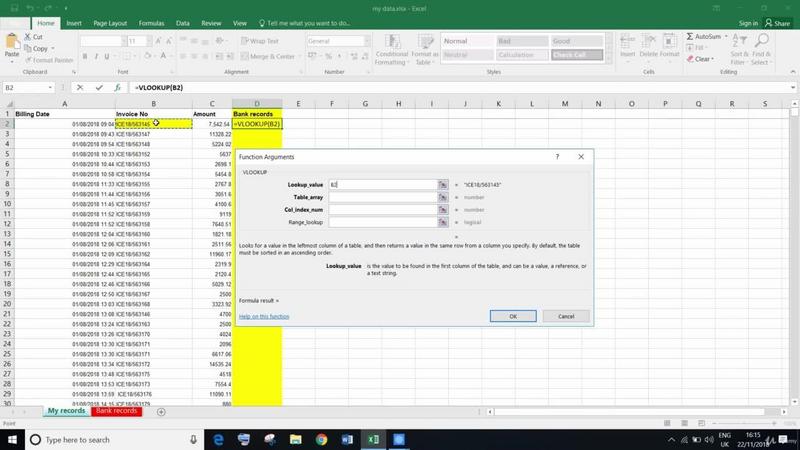The width and height of the screenshot is (800, 450).
Task: Open the Review ribbon tab
Action: point(211,23)
